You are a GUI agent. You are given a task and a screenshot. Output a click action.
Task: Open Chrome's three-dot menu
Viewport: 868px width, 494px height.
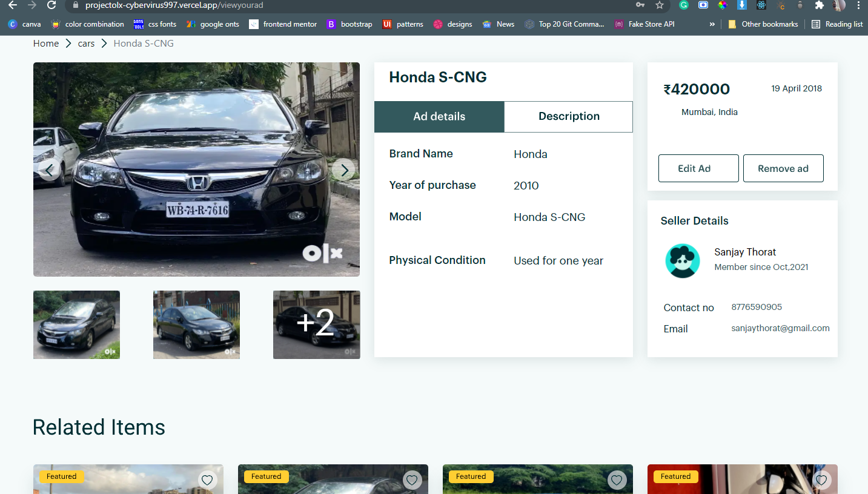coord(858,5)
